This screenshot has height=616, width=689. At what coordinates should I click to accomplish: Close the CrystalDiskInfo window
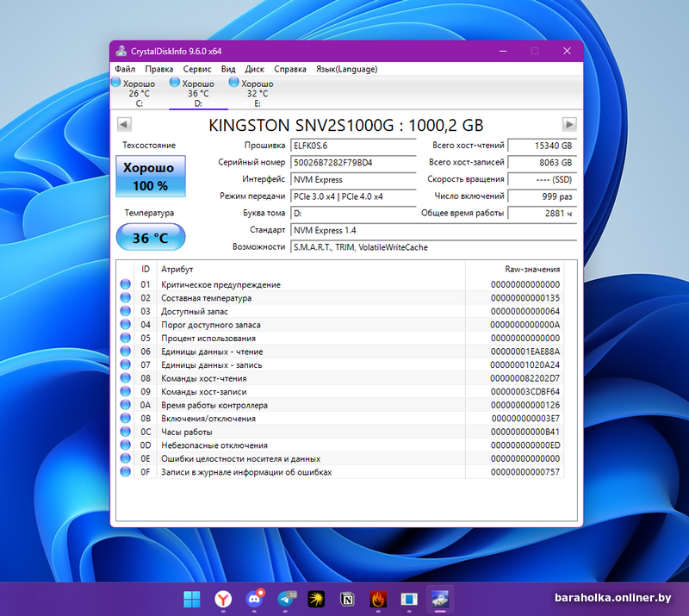click(568, 51)
